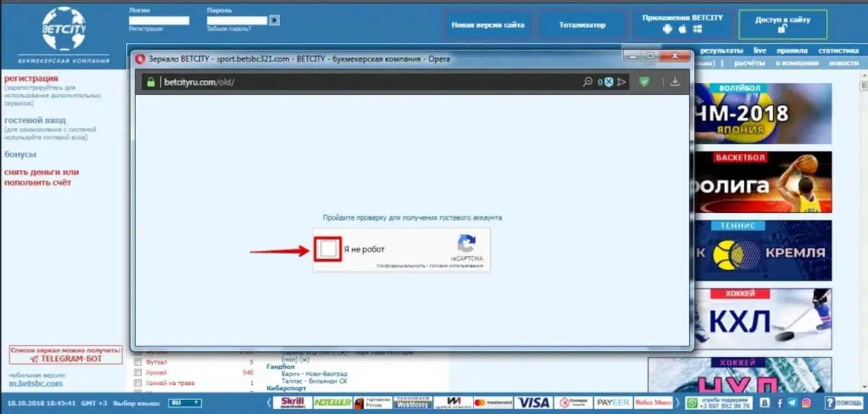Click the Барич - Нови-Београд handball match
The height and width of the screenshot is (414, 868).
[x=314, y=374]
